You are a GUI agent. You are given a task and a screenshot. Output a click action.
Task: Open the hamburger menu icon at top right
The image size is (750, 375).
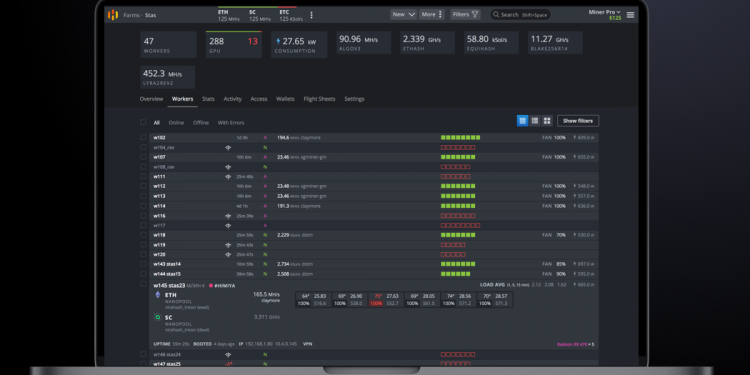point(630,15)
